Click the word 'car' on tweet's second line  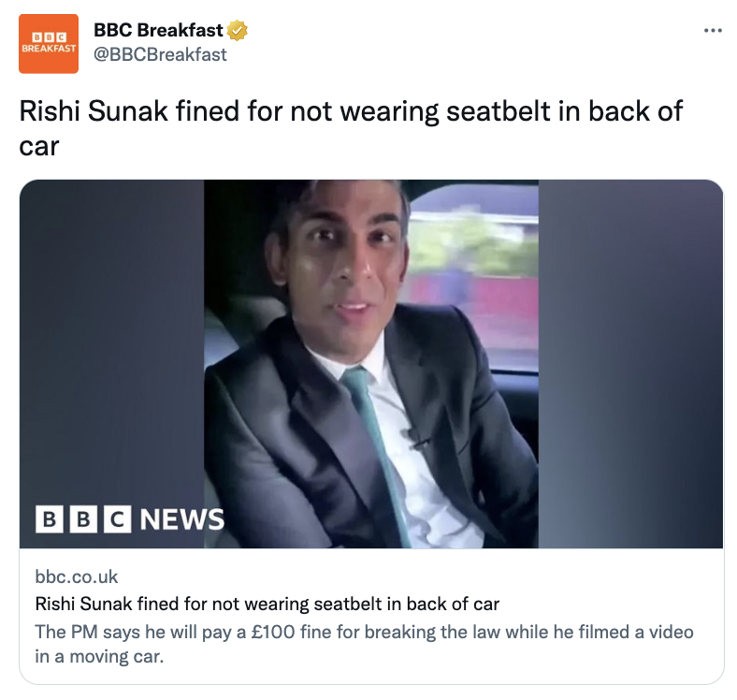[39, 147]
